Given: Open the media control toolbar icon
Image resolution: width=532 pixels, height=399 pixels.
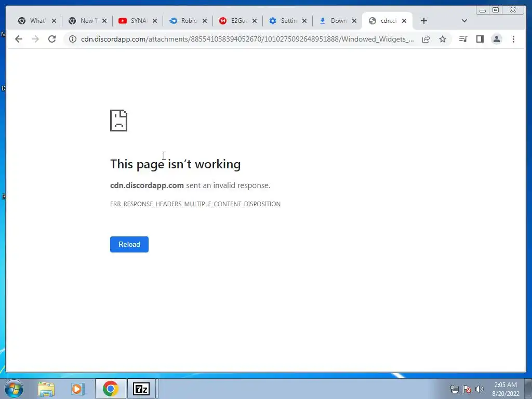Looking at the screenshot, I should pyautogui.click(x=463, y=39).
